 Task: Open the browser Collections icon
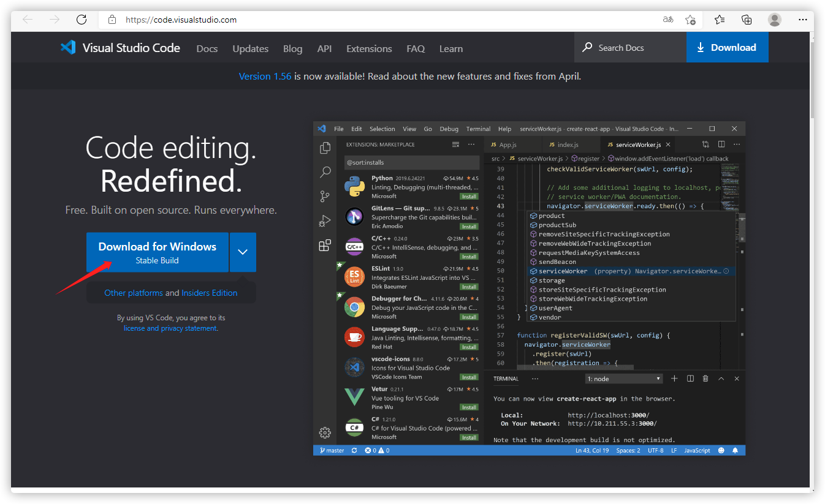[747, 20]
